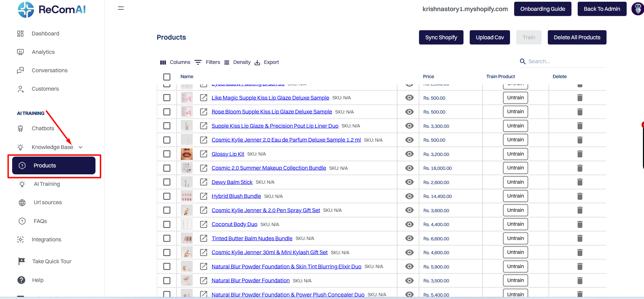The width and height of the screenshot is (644, 299).
Task: Click the Hybrid Blush Bundle thumbnail
Action: click(x=187, y=196)
